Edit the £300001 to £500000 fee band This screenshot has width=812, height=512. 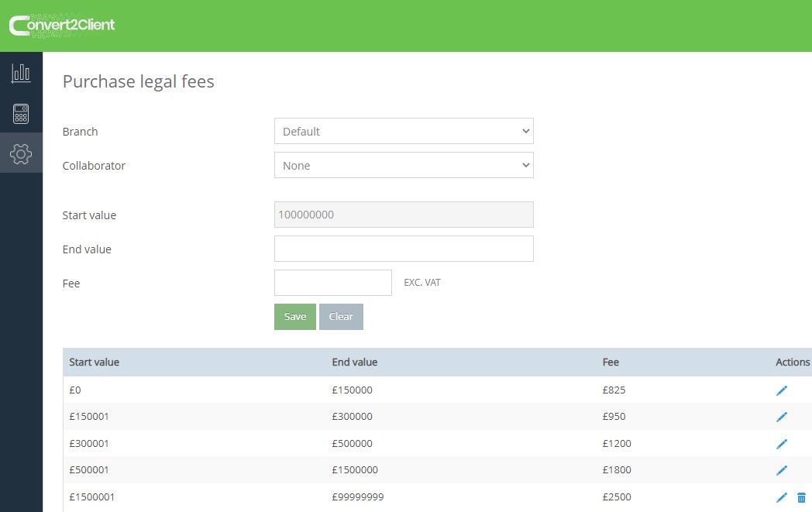(x=782, y=443)
